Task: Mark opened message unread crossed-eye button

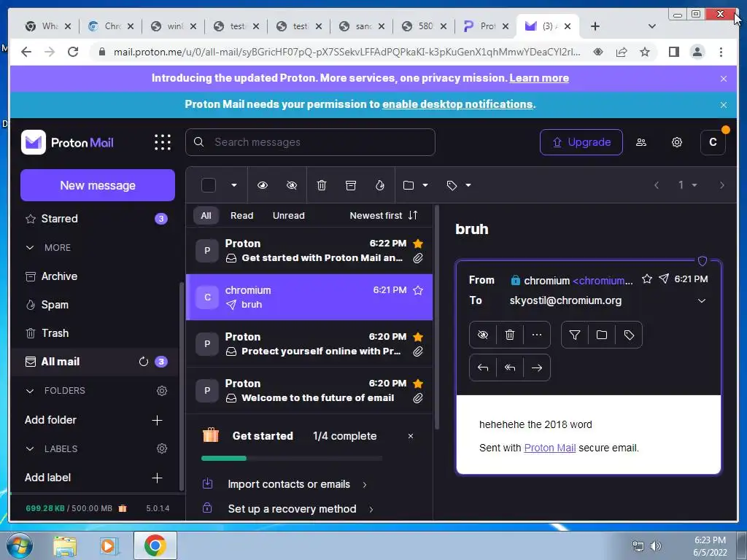Action: click(x=483, y=335)
